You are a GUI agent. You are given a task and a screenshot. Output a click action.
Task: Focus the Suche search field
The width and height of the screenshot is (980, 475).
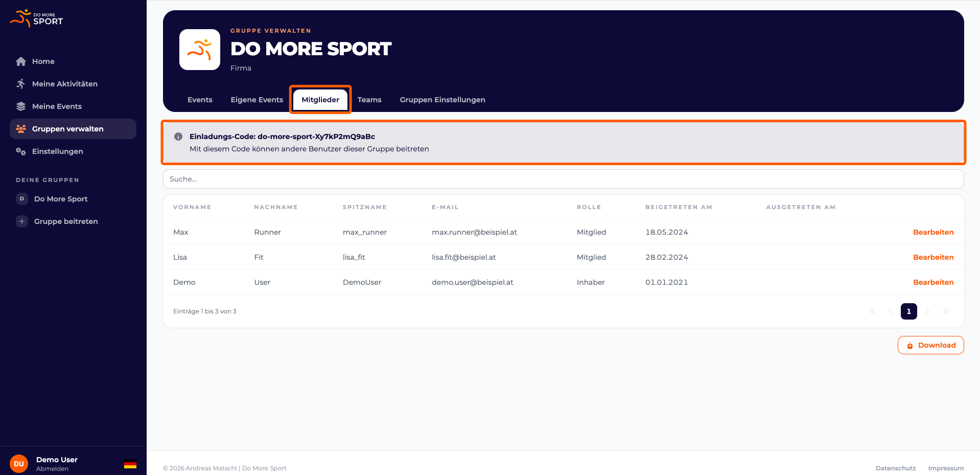click(x=563, y=179)
